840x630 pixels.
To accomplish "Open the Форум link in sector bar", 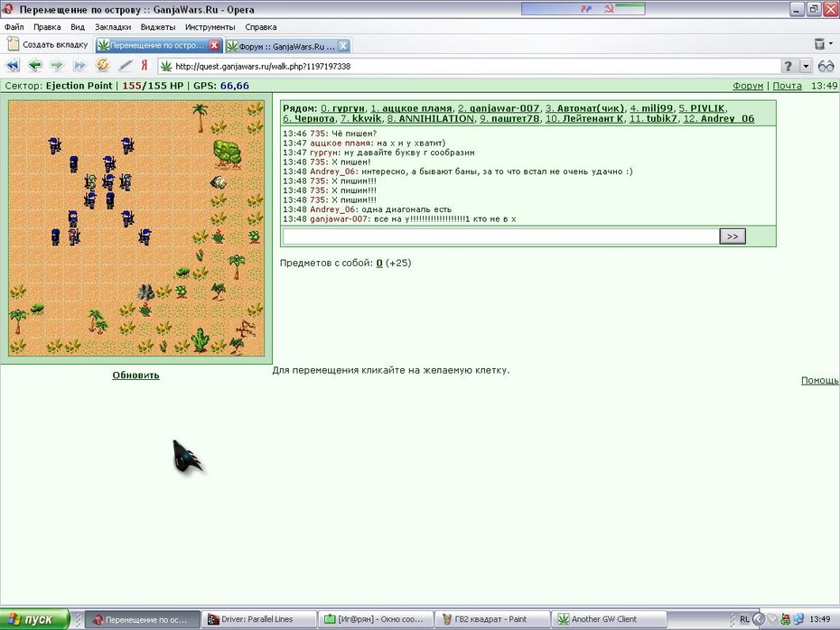I will pyautogui.click(x=748, y=86).
